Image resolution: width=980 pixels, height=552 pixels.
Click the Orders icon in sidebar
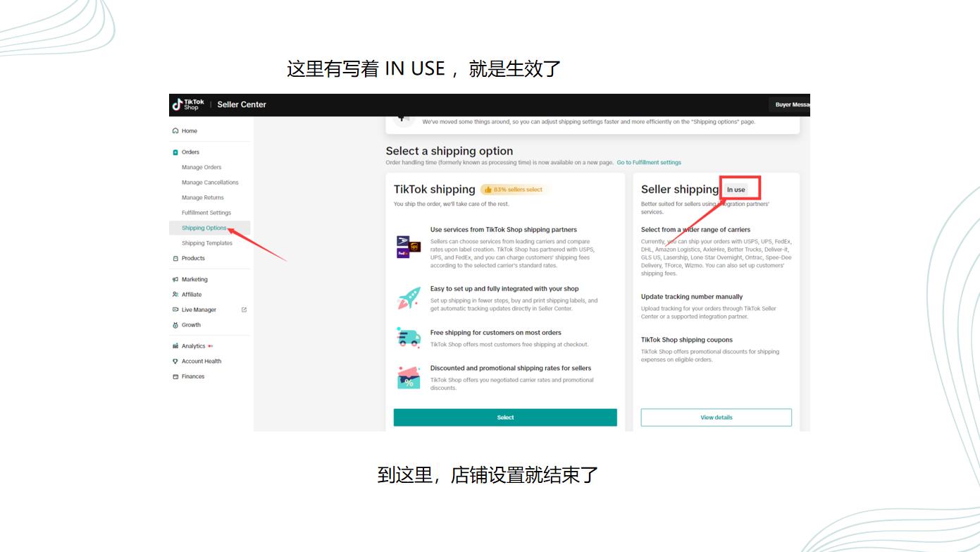tap(175, 152)
